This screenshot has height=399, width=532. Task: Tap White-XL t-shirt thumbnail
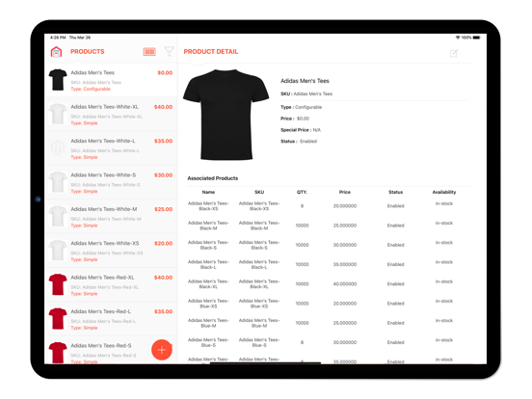tap(58, 114)
